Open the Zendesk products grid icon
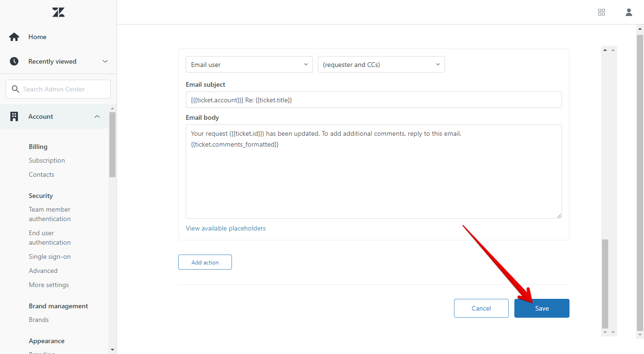The height and width of the screenshot is (354, 644). (602, 12)
